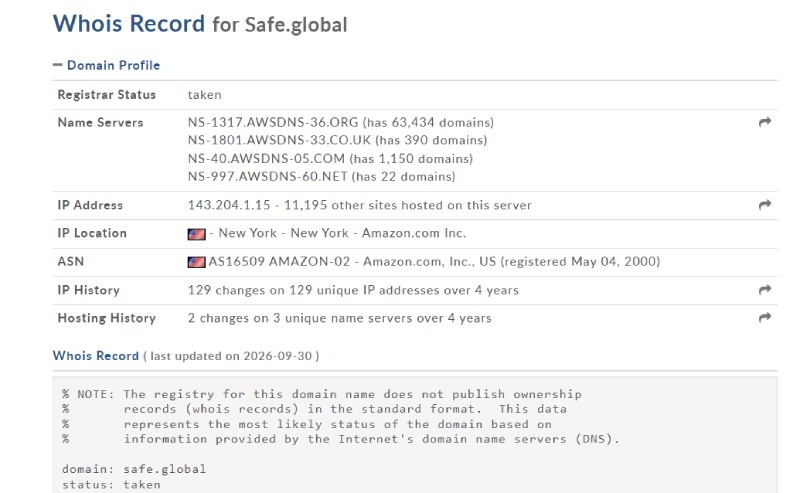Click '(has 22 domains)' count text
Screen dimensions: 800x493
pyautogui.click(x=404, y=177)
